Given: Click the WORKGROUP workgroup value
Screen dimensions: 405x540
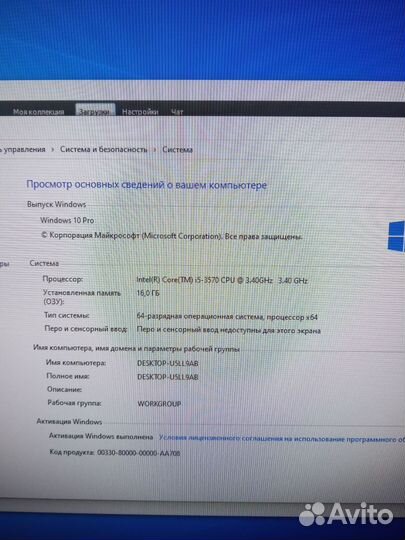Looking at the screenshot, I should pyautogui.click(x=159, y=404).
